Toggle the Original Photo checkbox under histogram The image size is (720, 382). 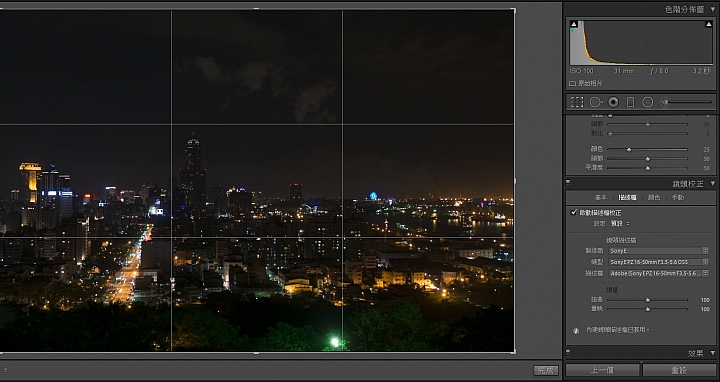pyautogui.click(x=572, y=84)
